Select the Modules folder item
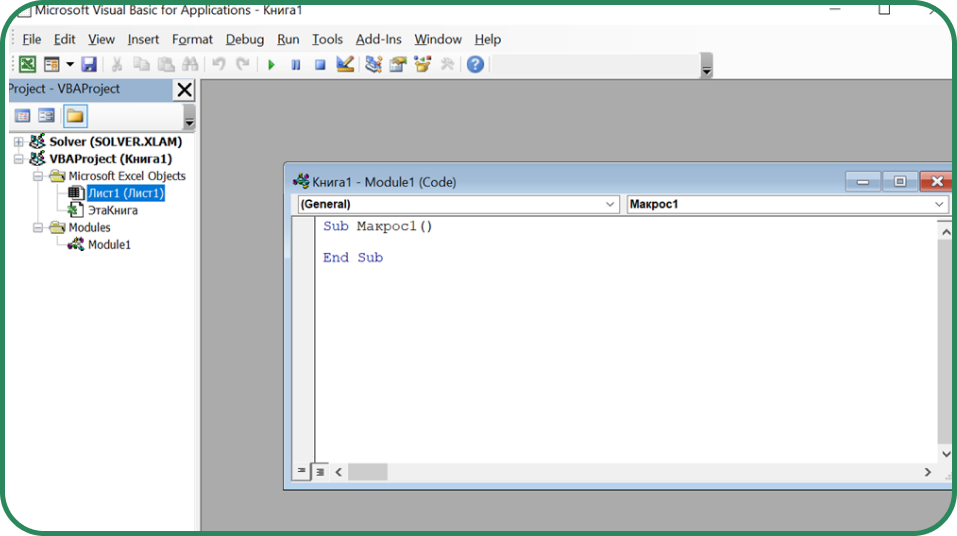 pos(89,227)
